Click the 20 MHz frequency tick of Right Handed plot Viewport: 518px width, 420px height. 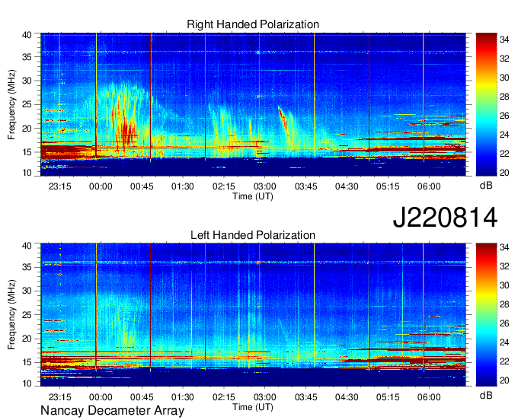pos(27,129)
